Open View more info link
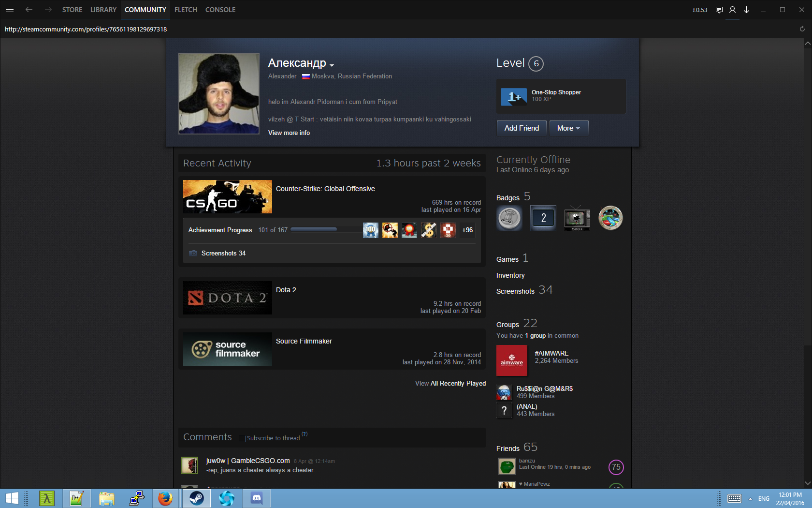Screen dimensions: 812x508 click(x=289, y=133)
